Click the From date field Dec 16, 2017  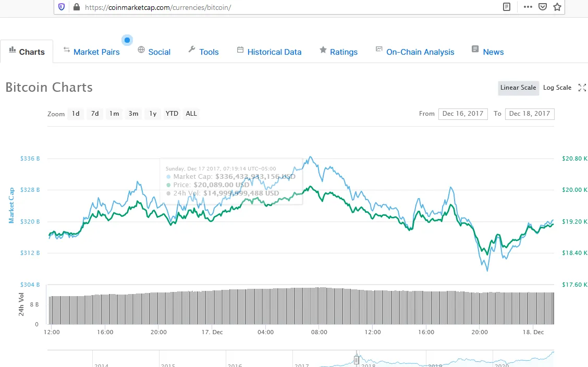click(463, 114)
